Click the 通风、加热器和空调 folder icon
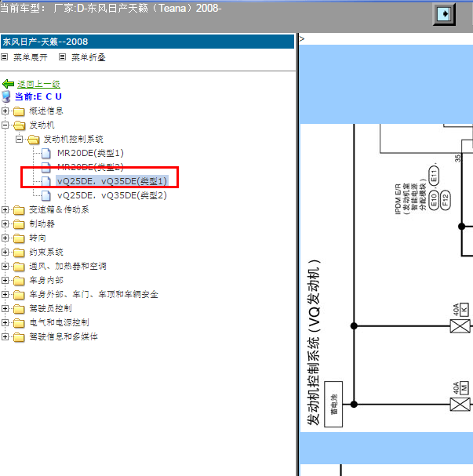This screenshot has height=476, width=473. pyautogui.click(x=19, y=267)
